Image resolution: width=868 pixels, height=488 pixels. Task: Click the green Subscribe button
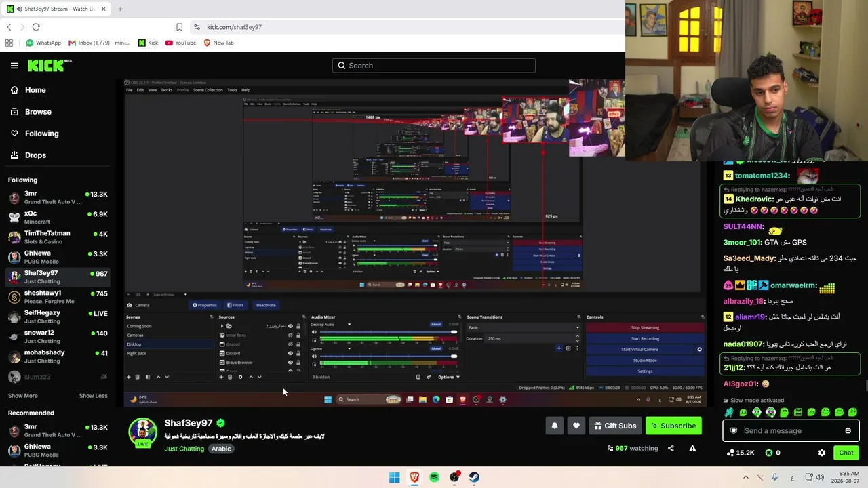click(673, 426)
